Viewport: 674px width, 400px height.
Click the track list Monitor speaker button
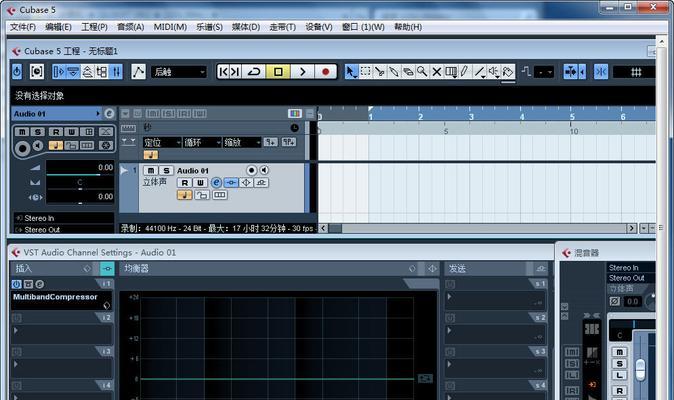[264, 170]
